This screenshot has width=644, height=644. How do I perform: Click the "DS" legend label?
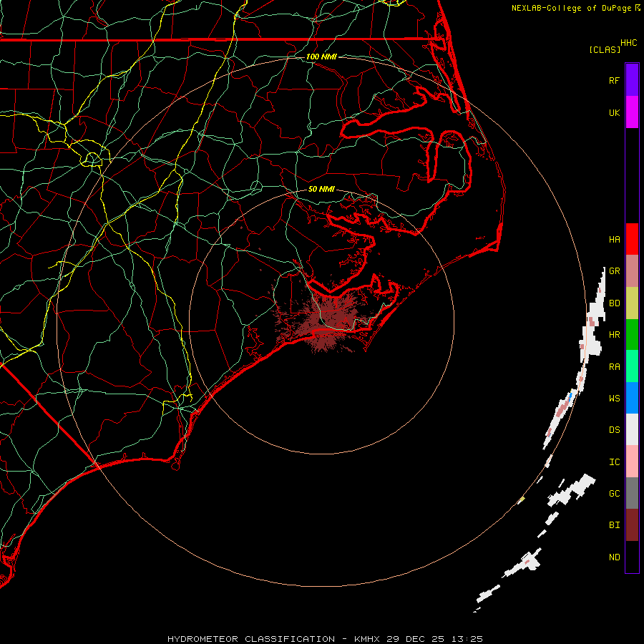coord(614,430)
